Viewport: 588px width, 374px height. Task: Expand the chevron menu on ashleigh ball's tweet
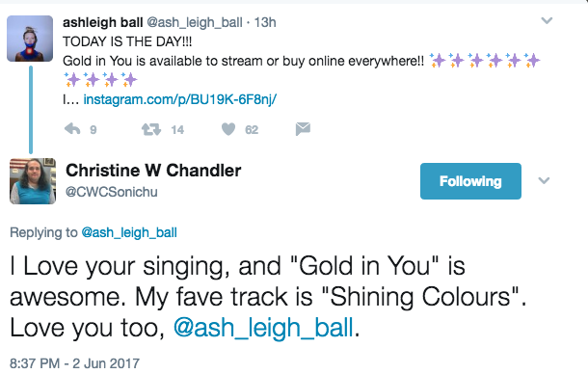click(547, 20)
